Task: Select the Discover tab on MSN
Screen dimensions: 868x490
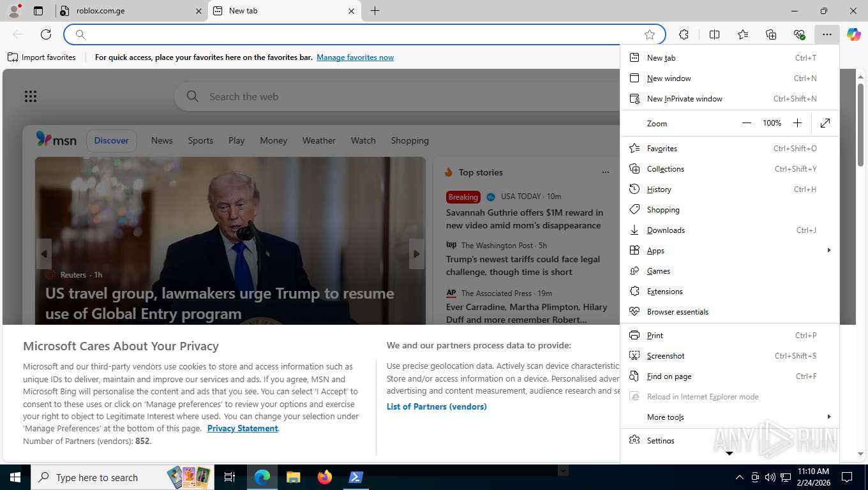Action: coord(111,140)
